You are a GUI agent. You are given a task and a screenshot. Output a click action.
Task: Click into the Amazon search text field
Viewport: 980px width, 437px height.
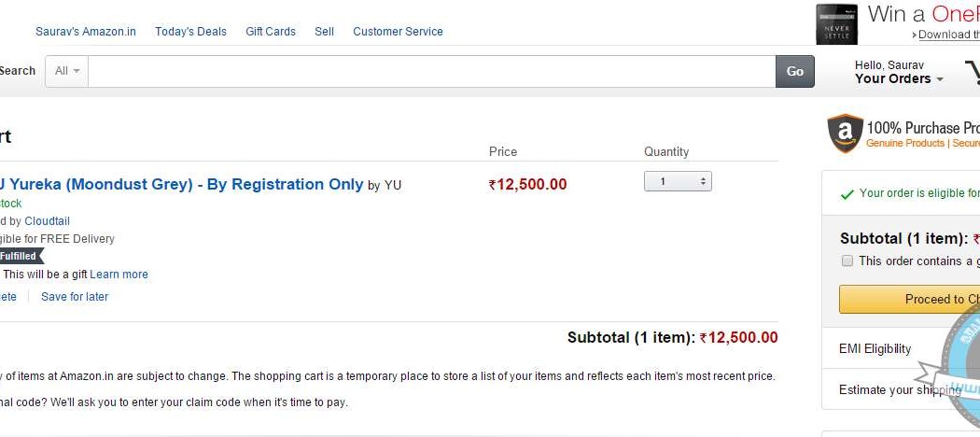pos(431,71)
